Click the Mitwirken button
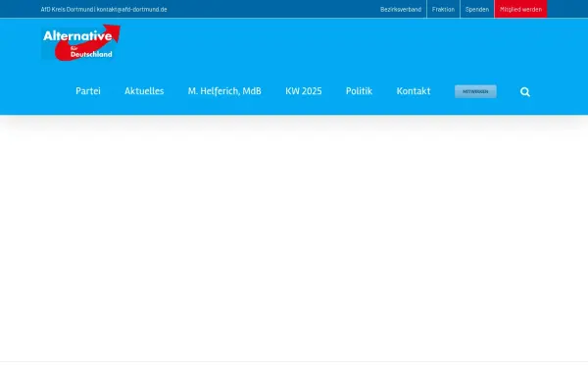Viewport: 588px width, 368px height. tap(475, 91)
